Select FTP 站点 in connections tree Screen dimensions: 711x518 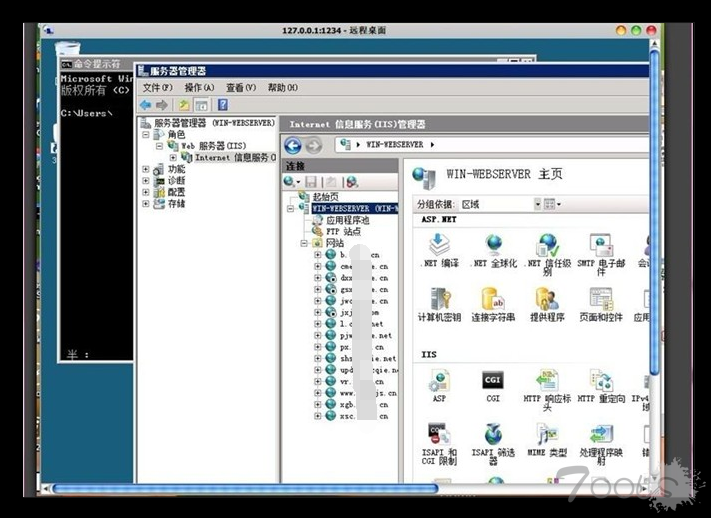pyautogui.click(x=343, y=231)
